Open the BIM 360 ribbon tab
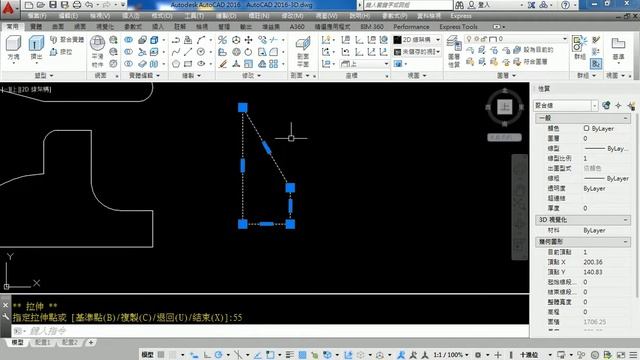This screenshot has height=360, width=640. (372, 26)
